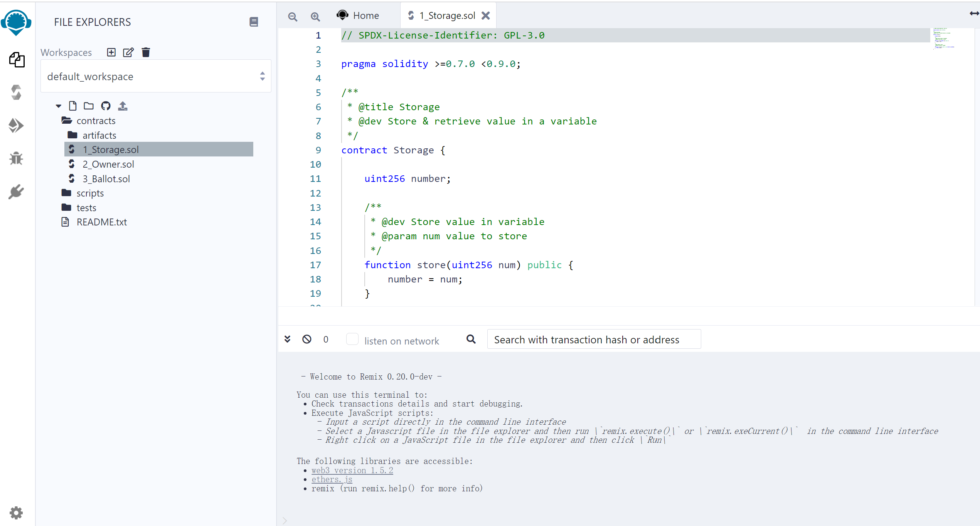Click the Remix logo icon

coord(16,22)
